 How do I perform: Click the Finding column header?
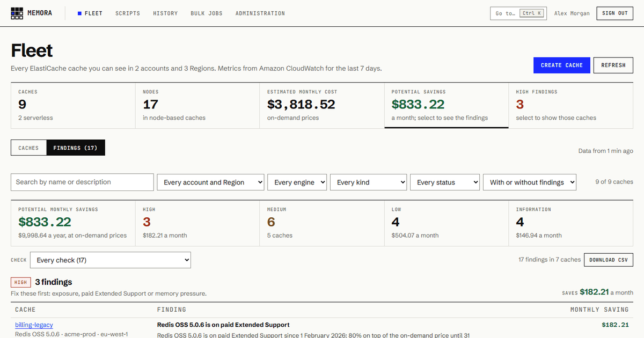[172, 310]
